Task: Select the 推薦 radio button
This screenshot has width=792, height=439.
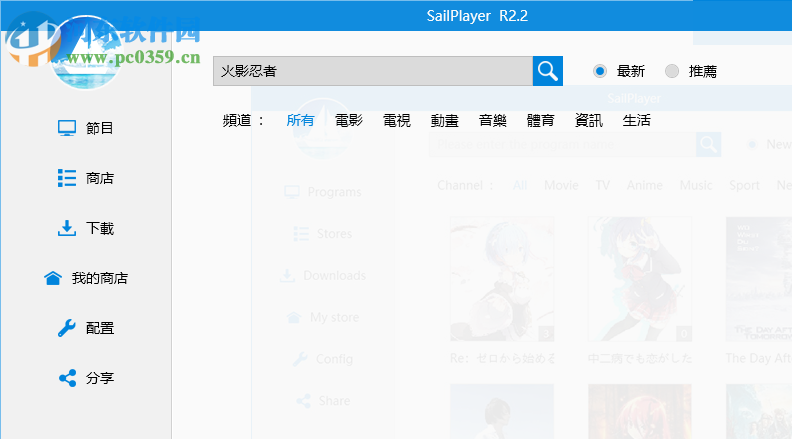Action: point(672,71)
